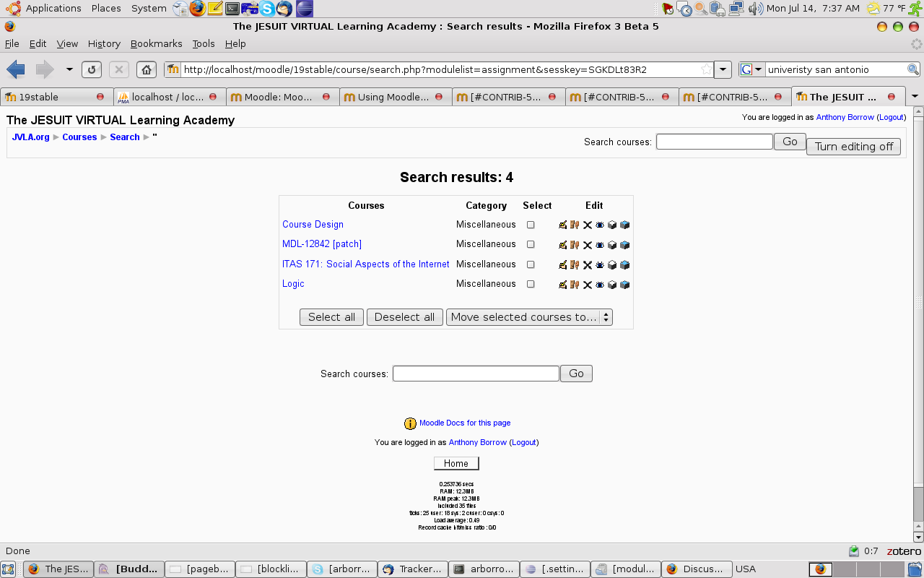Assign roles icon for MDL-12842 [patch]

tap(575, 245)
